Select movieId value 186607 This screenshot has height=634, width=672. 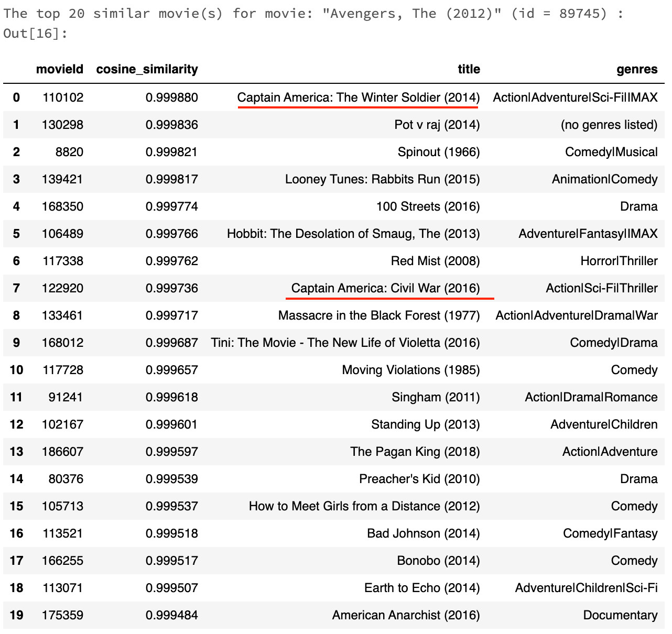point(62,452)
